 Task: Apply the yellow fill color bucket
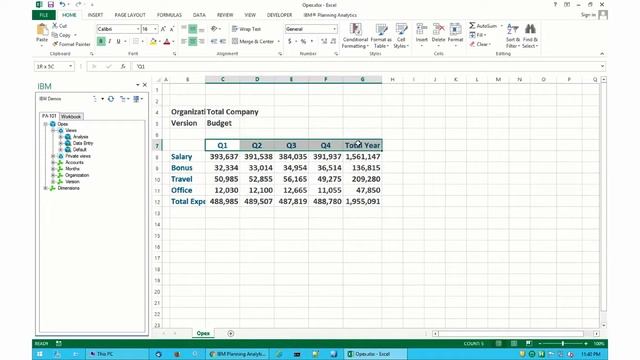click(153, 41)
